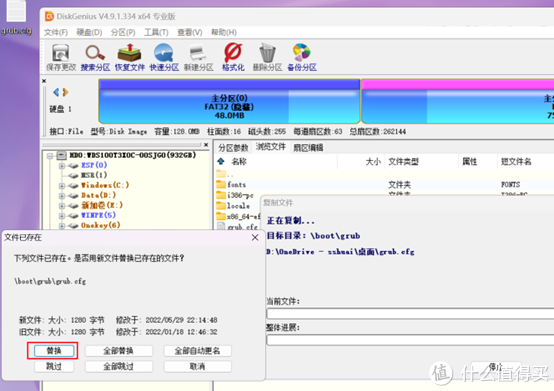The image size is (554, 391).
Task: Click the overall progress (整体进展) bar
Action: 410,340
